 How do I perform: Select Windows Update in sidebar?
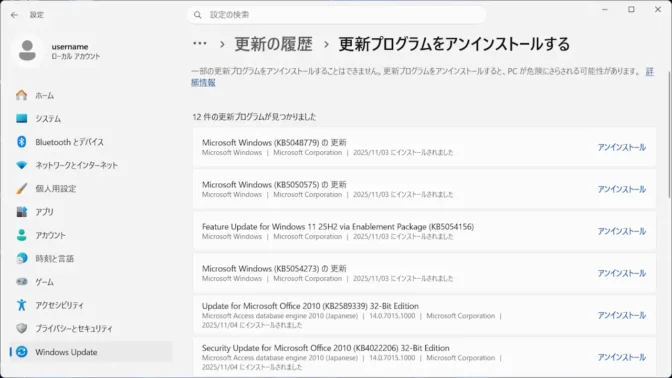pyautogui.click(x=91, y=352)
